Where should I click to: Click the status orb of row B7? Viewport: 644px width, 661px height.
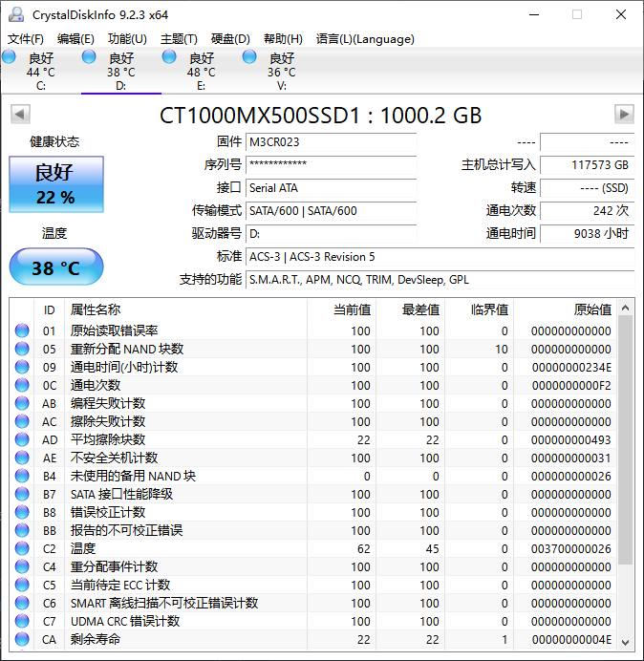tap(22, 494)
